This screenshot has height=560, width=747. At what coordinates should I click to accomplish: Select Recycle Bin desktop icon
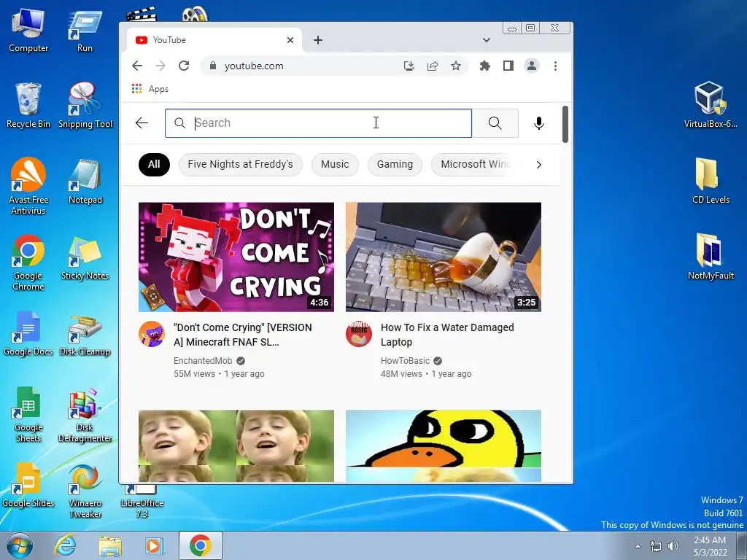point(28,106)
